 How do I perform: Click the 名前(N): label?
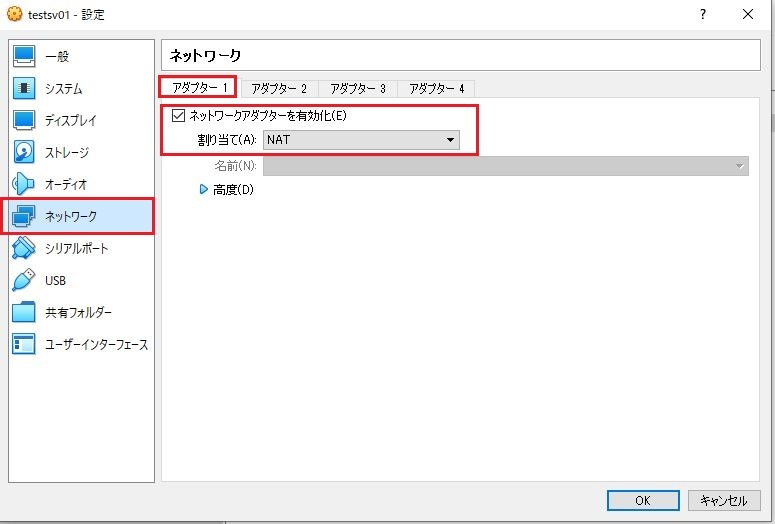pos(235,166)
